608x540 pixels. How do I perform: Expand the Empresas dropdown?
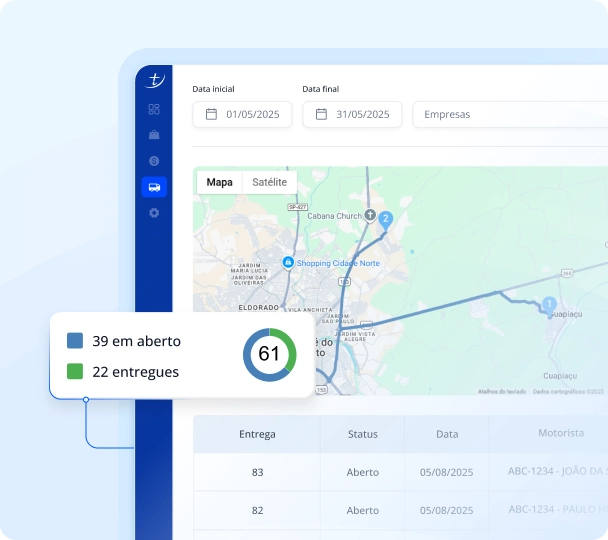point(510,114)
